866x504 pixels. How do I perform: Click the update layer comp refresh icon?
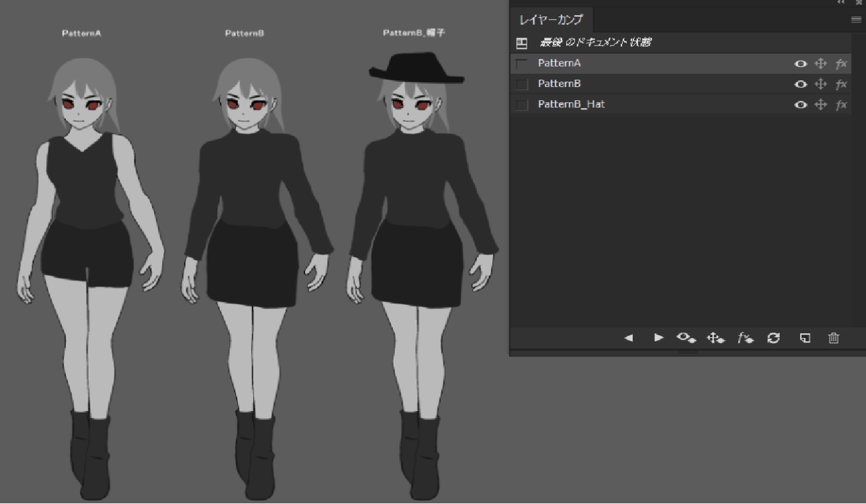(774, 338)
